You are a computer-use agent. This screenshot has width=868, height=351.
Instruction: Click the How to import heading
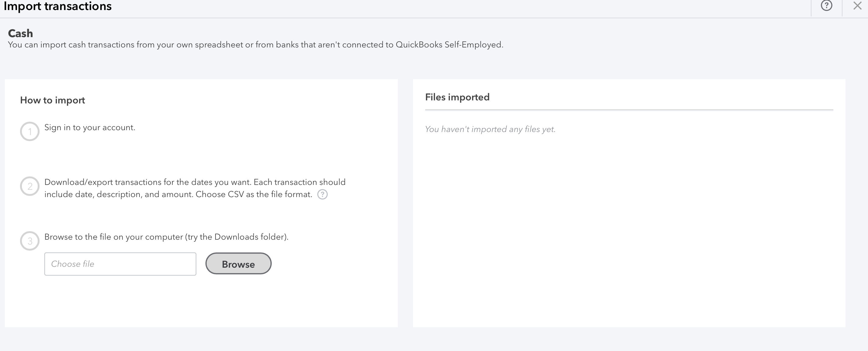[x=53, y=100]
